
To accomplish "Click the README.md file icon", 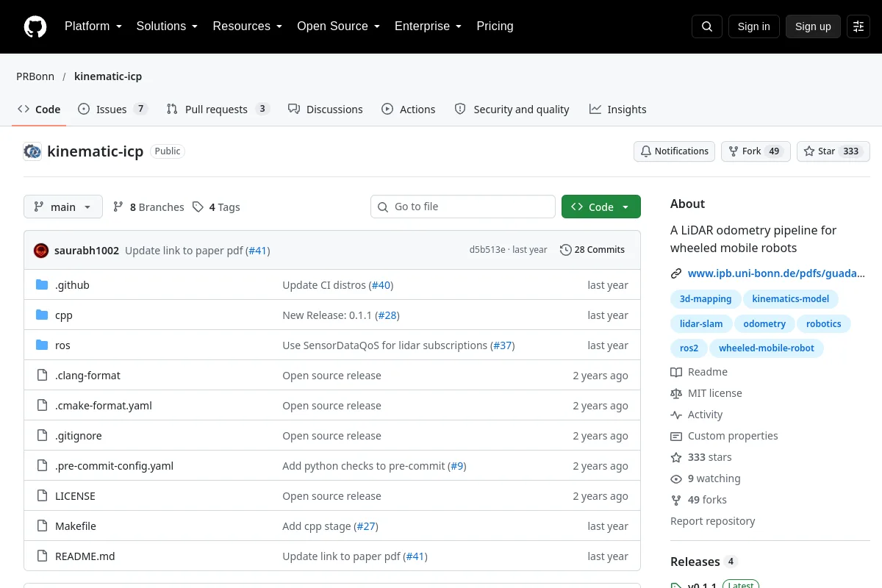I will 42,556.
